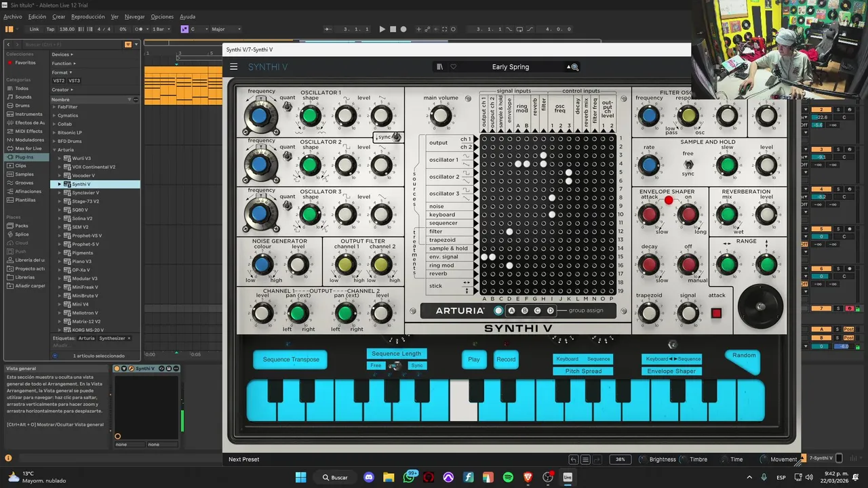Click the Synthi V joystick control
Image resolution: width=868 pixels, height=488 pixels.
pyautogui.click(x=760, y=307)
